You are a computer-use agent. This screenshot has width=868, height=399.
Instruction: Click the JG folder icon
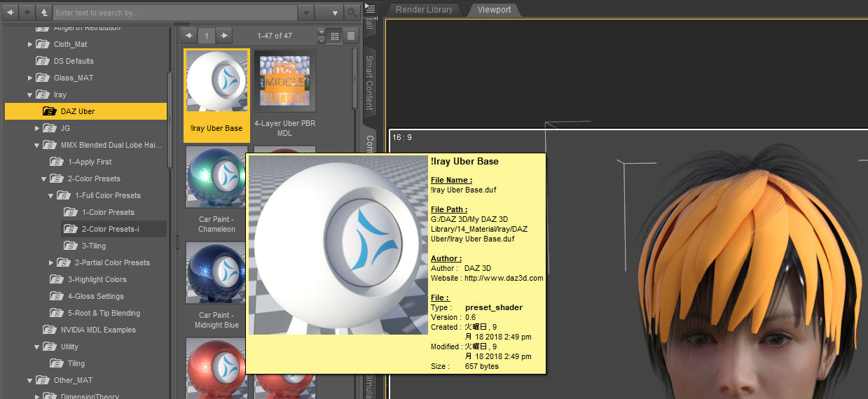[50, 128]
